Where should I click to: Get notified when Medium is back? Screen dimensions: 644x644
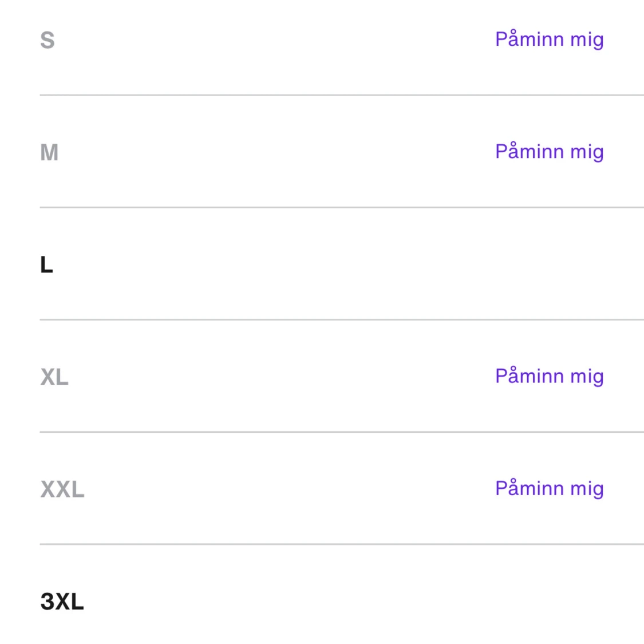549,152
